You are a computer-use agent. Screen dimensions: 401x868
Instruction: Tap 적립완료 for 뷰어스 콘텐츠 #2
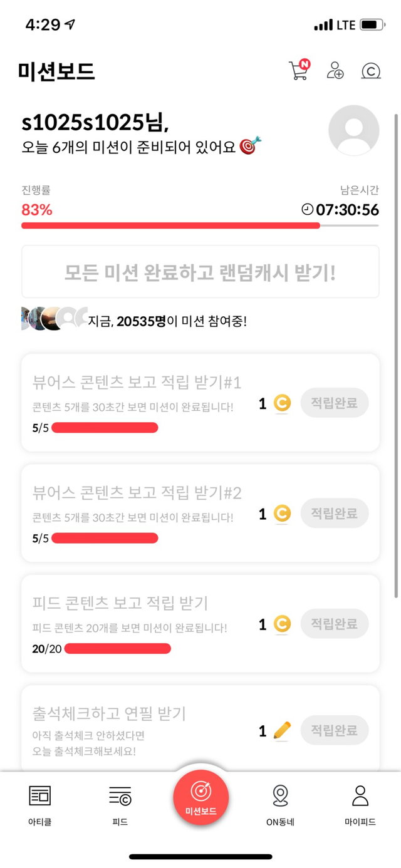pyautogui.click(x=334, y=514)
